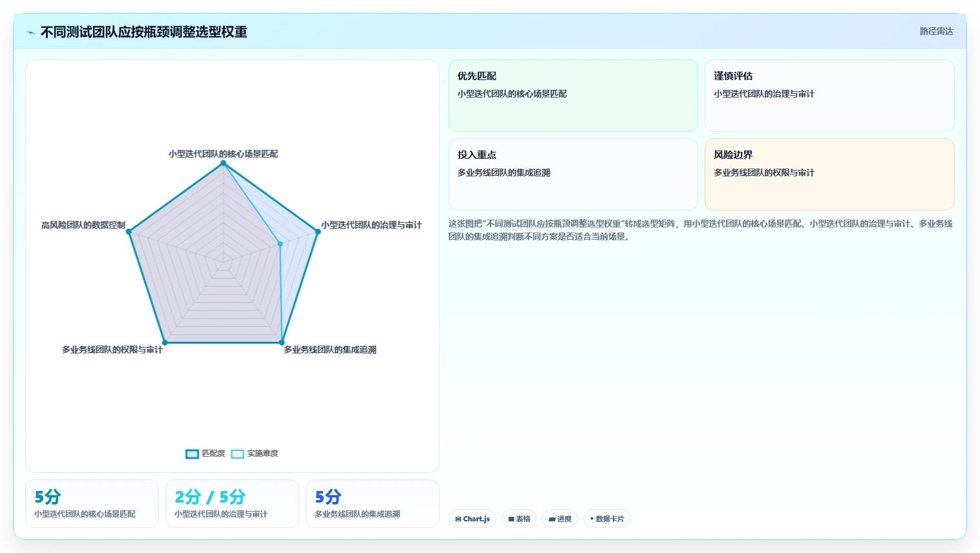Click the radar point at 高风险团队的数据控制

pyautogui.click(x=129, y=231)
